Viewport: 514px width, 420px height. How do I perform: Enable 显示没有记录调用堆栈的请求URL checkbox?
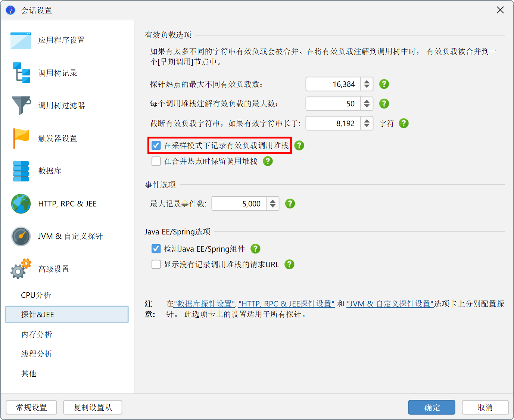point(156,264)
